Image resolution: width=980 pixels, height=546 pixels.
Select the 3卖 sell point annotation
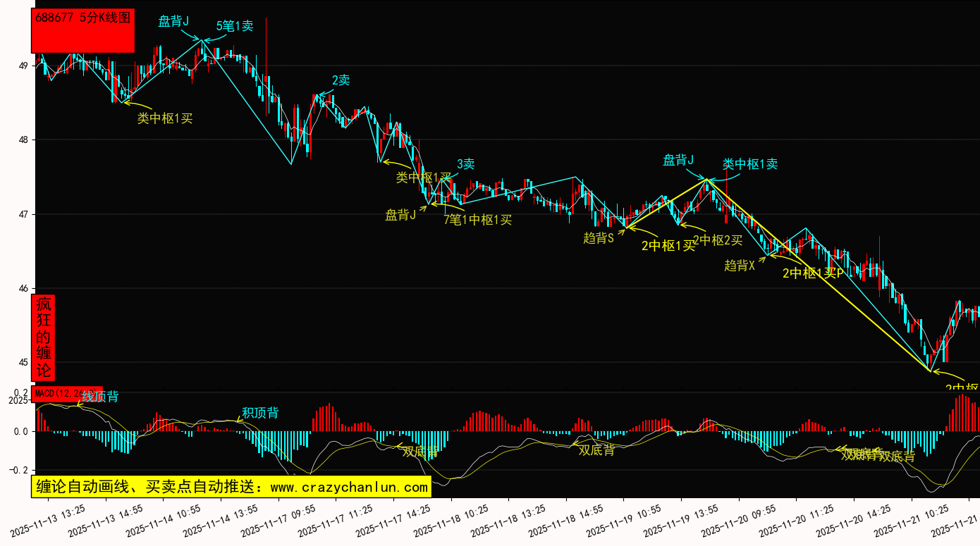coord(465,164)
